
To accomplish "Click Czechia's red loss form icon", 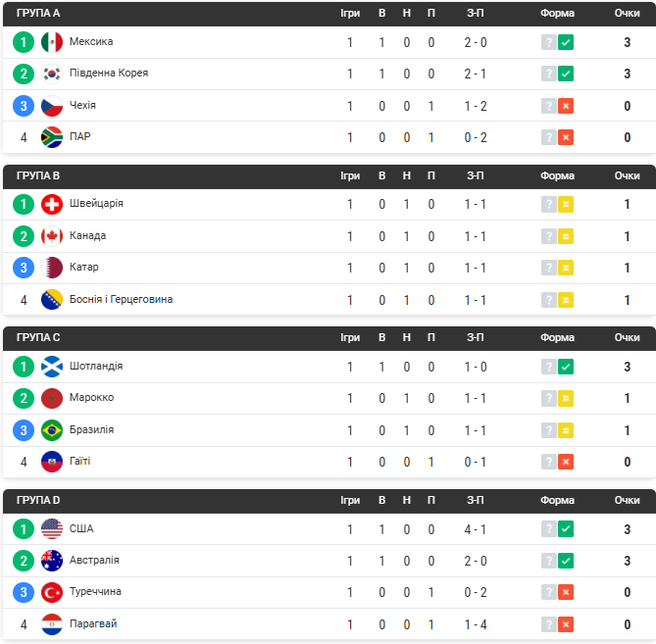I will [x=566, y=106].
